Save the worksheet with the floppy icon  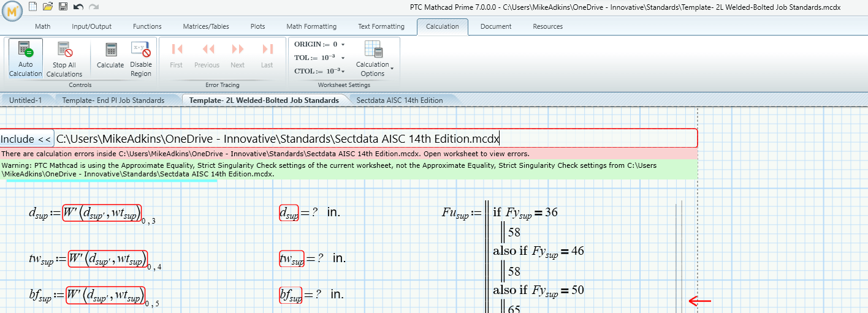tap(63, 6)
